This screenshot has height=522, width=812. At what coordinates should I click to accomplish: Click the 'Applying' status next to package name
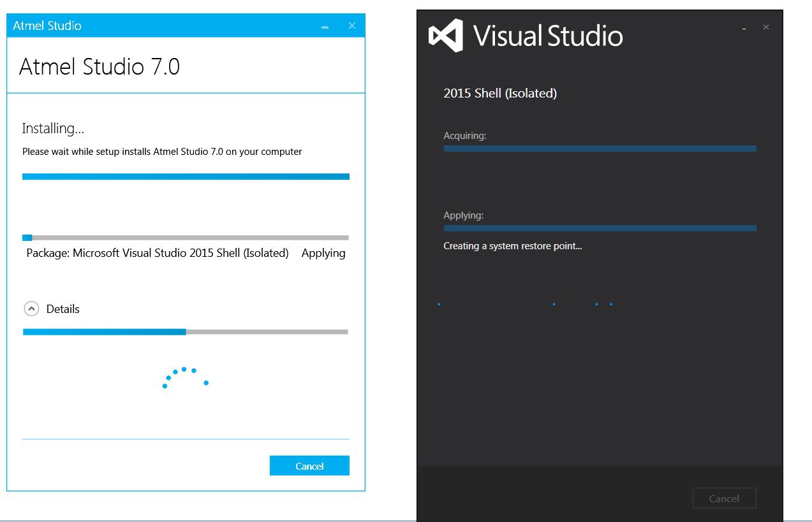tap(323, 253)
